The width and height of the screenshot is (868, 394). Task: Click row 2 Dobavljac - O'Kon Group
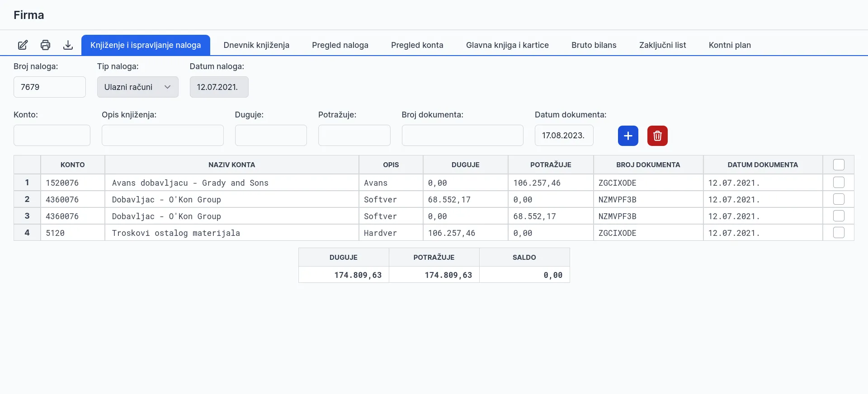tap(232, 199)
